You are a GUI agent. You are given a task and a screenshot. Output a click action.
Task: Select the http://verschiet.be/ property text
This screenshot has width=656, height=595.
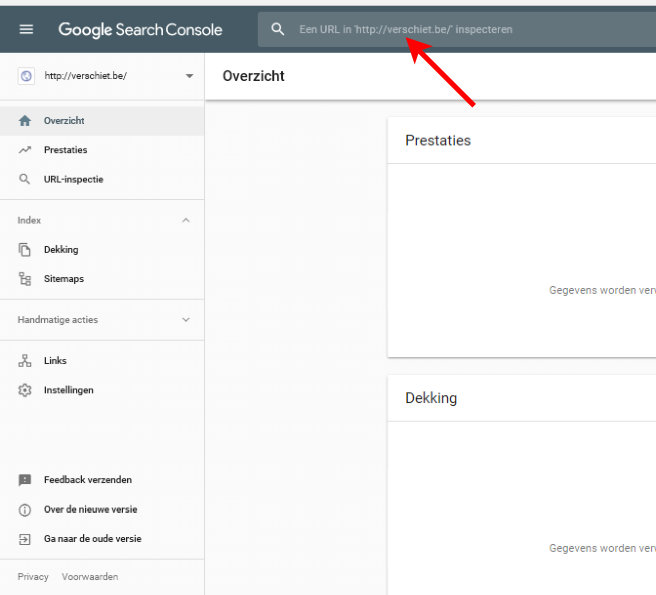(85, 76)
